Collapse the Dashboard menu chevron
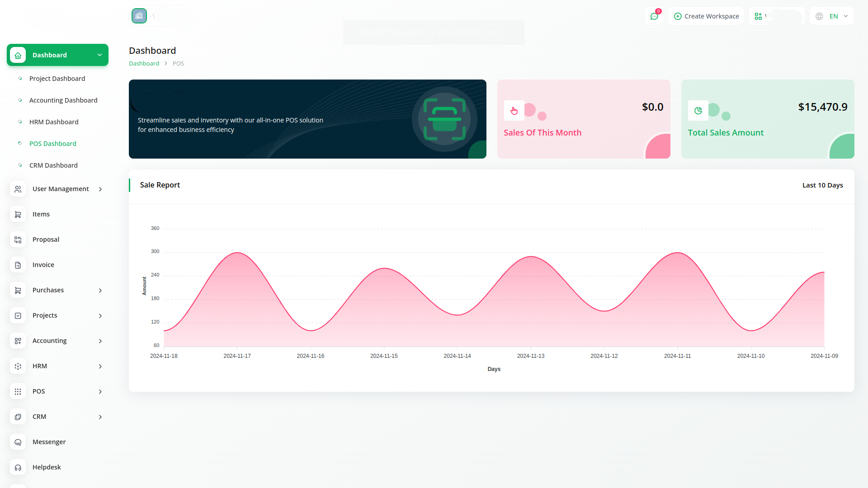 (x=99, y=55)
